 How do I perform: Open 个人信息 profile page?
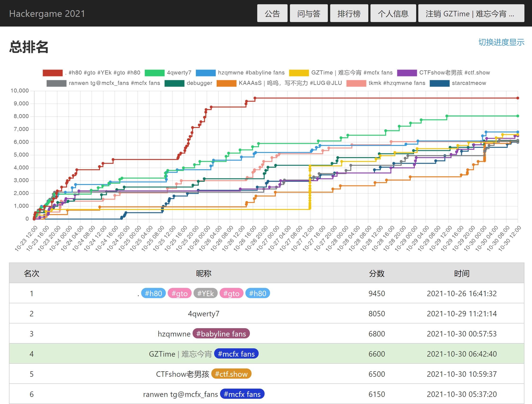pos(393,14)
